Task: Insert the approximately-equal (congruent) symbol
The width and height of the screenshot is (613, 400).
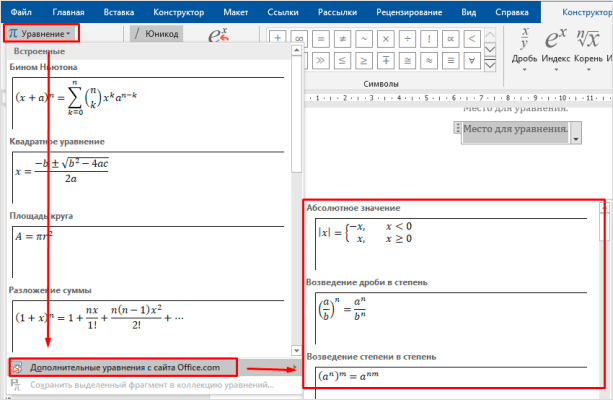Action: pos(407,61)
